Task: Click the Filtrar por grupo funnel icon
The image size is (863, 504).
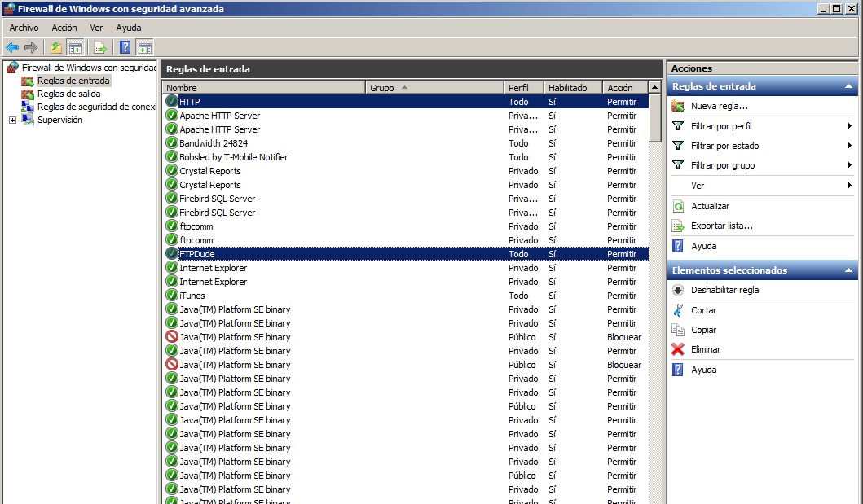Action: pos(678,165)
